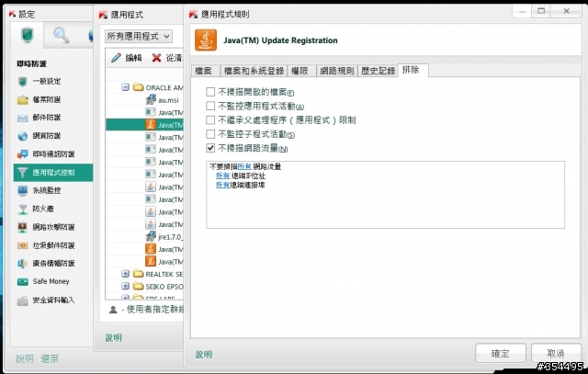Click the REALTEK folder icon
The width and height of the screenshot is (588, 374).
(139, 274)
